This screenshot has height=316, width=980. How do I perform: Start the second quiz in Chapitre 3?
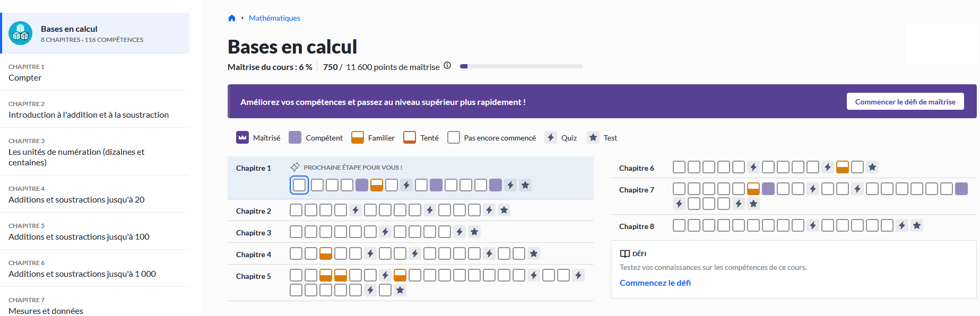tap(459, 232)
